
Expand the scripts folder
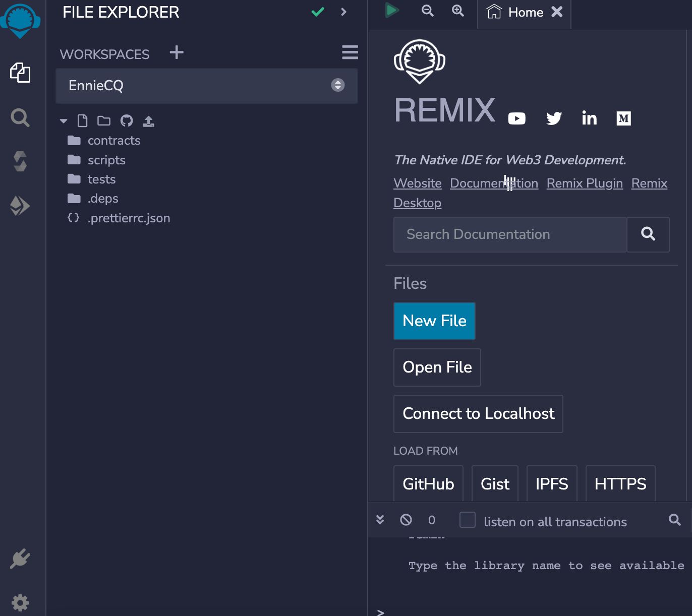coord(96,160)
